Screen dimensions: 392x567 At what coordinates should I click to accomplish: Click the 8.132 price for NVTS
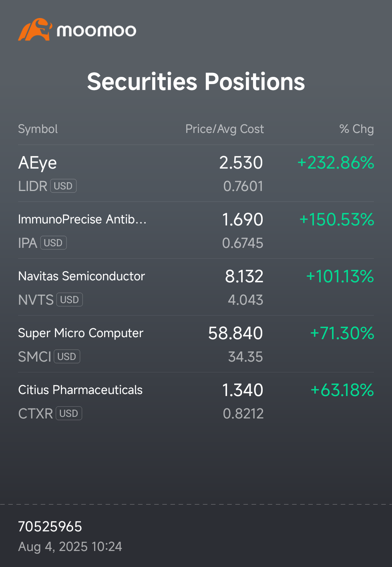244,277
